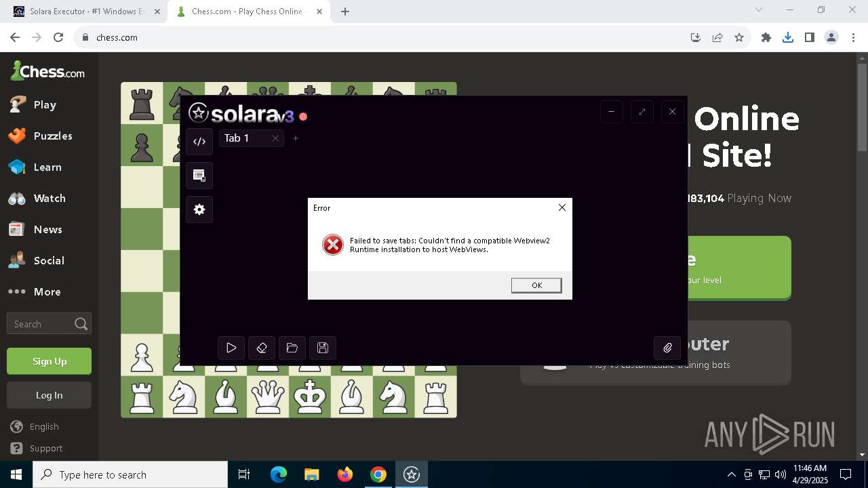Open the Windows Start menu

coord(16,474)
